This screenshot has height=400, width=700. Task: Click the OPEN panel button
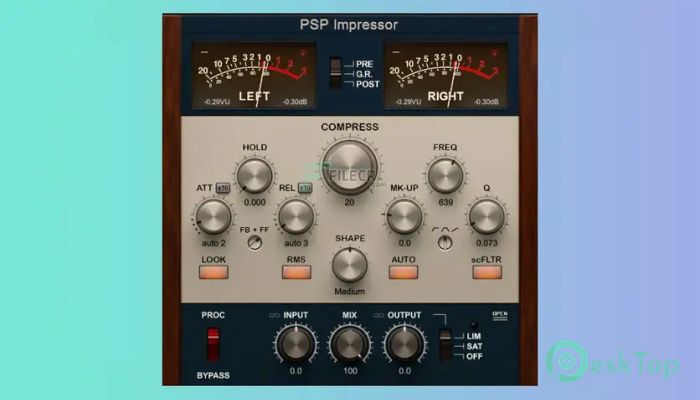click(x=500, y=315)
